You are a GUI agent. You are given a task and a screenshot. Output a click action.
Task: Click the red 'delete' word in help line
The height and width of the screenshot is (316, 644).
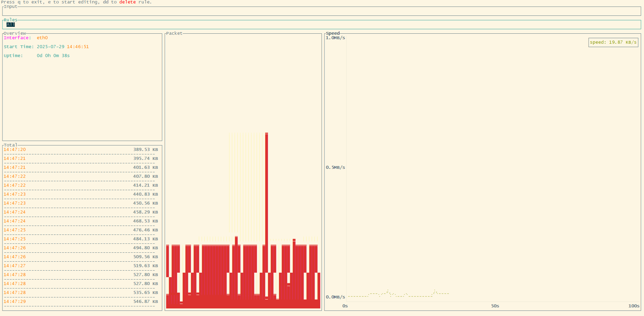click(128, 2)
